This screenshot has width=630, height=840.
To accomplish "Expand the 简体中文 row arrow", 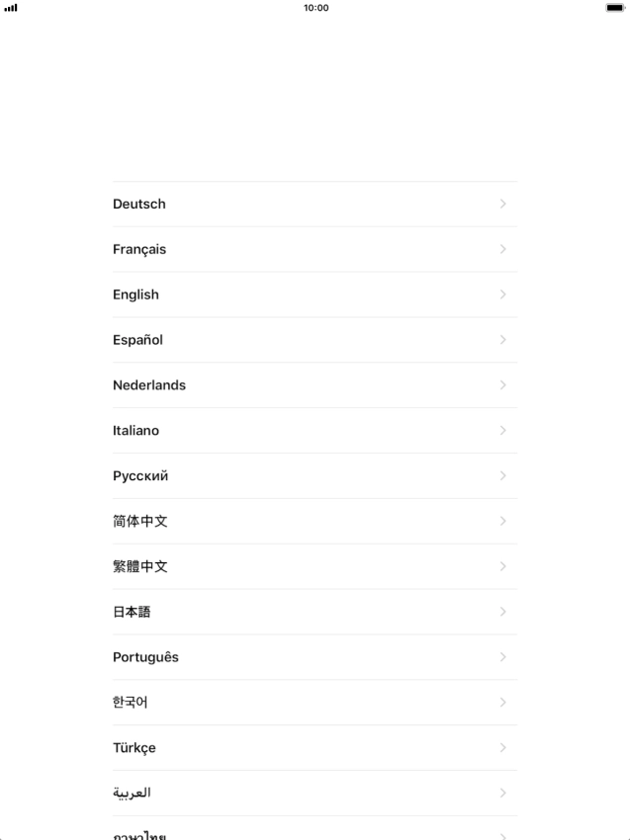I will click(503, 521).
